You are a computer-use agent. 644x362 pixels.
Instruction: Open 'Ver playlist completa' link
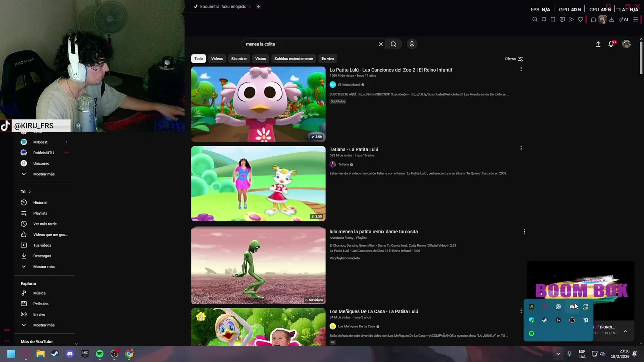345,258
